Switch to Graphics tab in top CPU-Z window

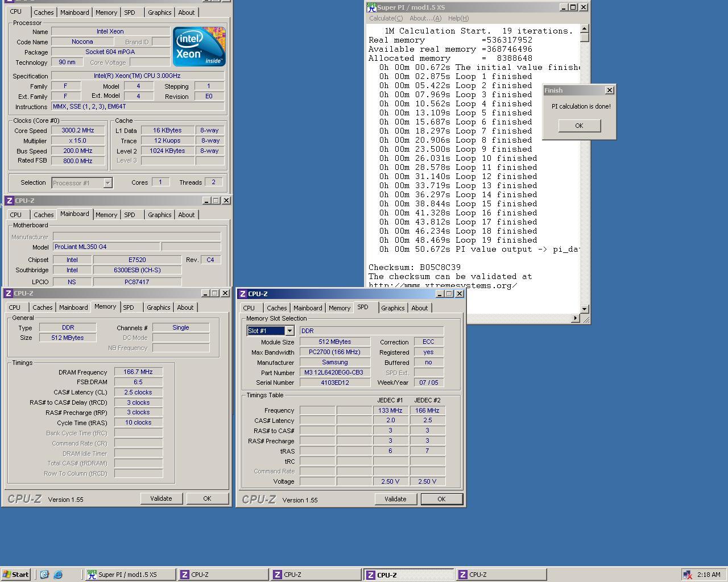159,12
